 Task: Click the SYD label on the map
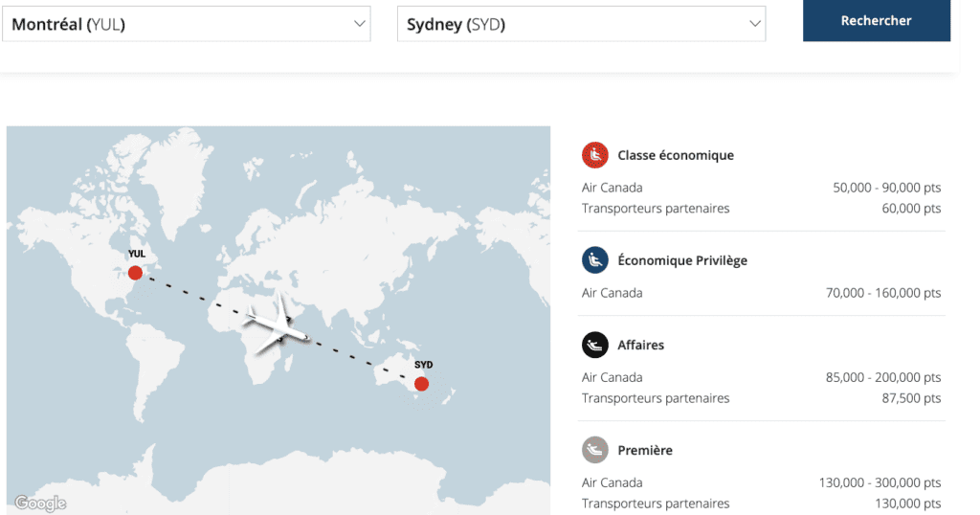coord(423,365)
